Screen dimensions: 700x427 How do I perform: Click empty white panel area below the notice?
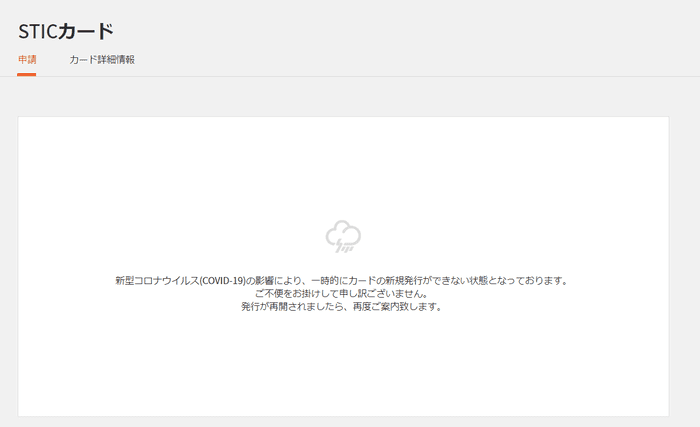(x=342, y=365)
